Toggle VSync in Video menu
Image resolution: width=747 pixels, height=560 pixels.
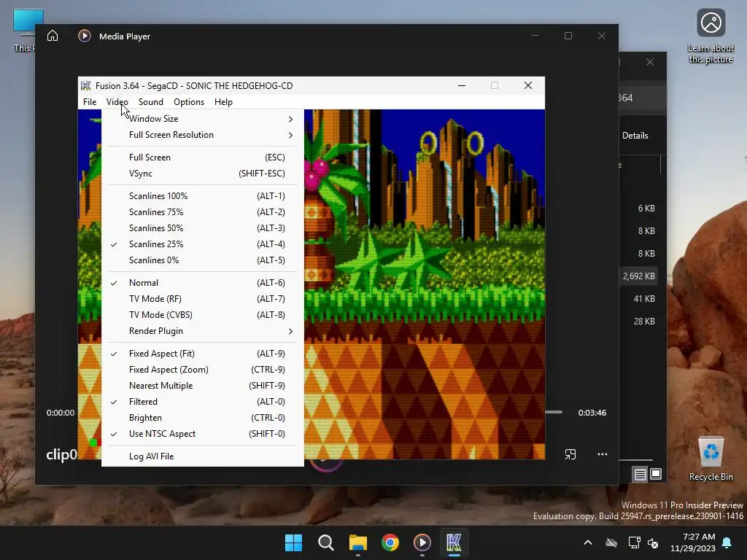tap(203, 174)
